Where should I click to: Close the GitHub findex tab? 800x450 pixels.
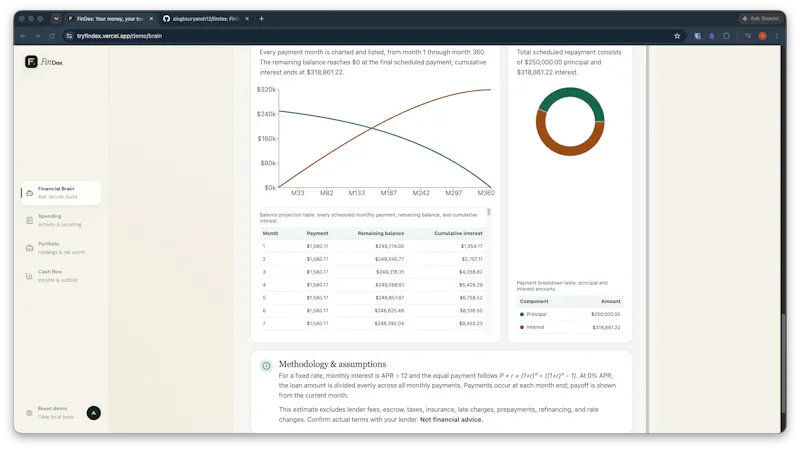247,18
